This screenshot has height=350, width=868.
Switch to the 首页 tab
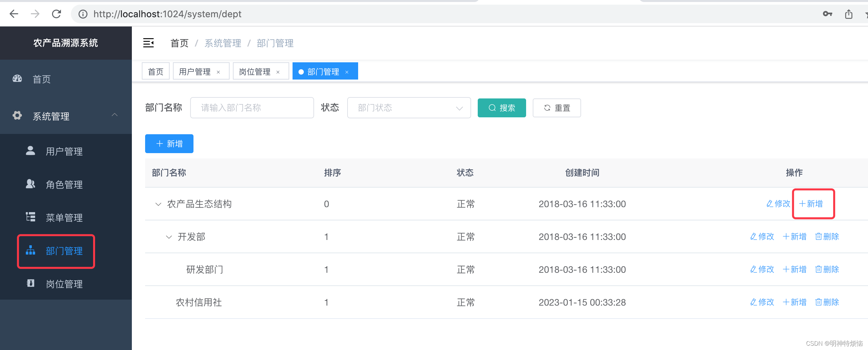(156, 71)
